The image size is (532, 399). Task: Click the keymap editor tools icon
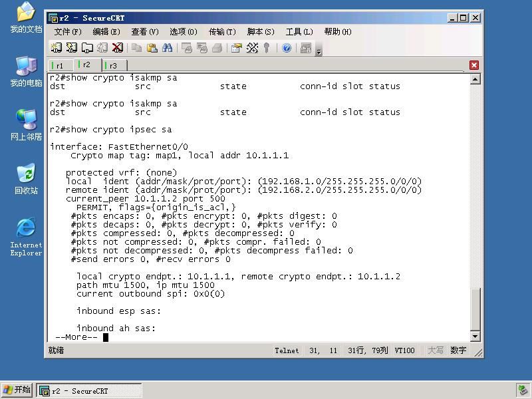click(252, 48)
